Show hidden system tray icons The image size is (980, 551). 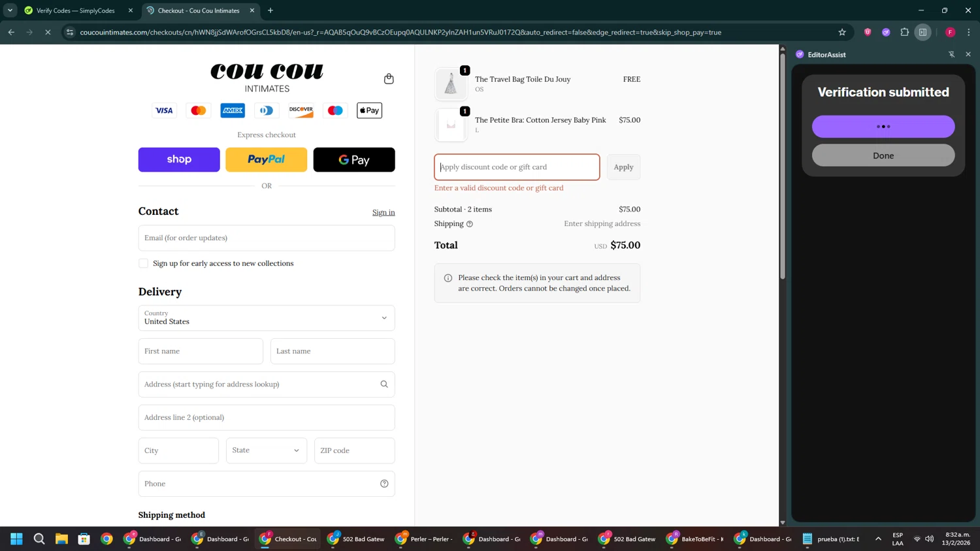click(878, 539)
